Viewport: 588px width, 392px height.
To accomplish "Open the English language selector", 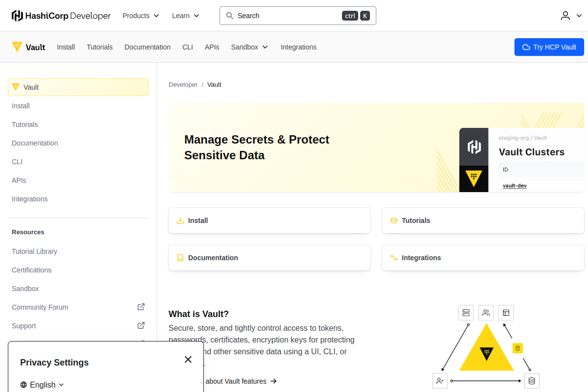I will [42, 385].
